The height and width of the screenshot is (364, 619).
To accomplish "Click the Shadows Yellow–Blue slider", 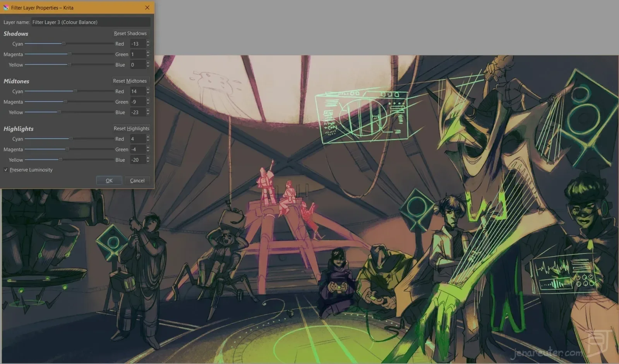I will (69, 65).
